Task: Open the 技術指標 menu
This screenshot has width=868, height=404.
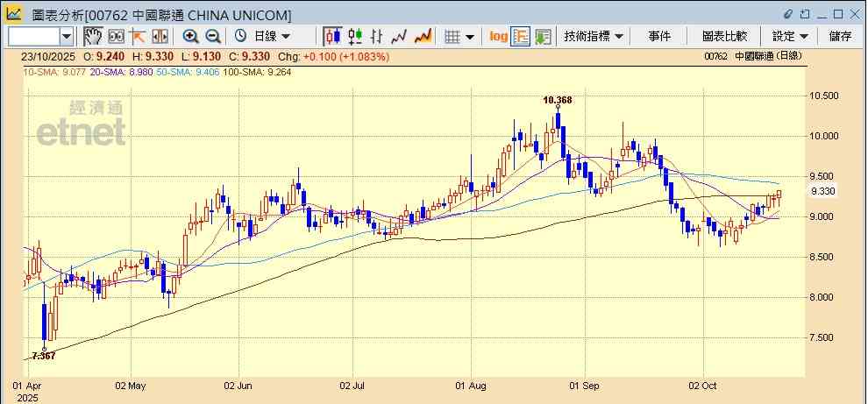Action: [594, 36]
